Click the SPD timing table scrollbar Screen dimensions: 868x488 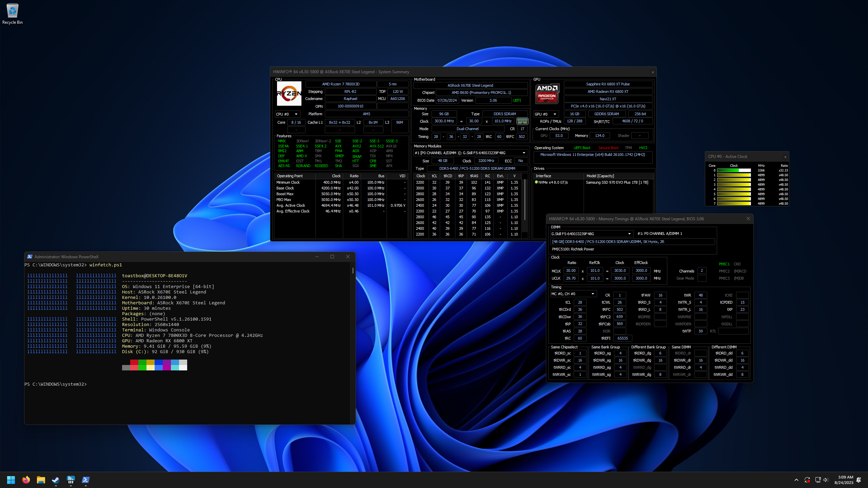pos(525,200)
